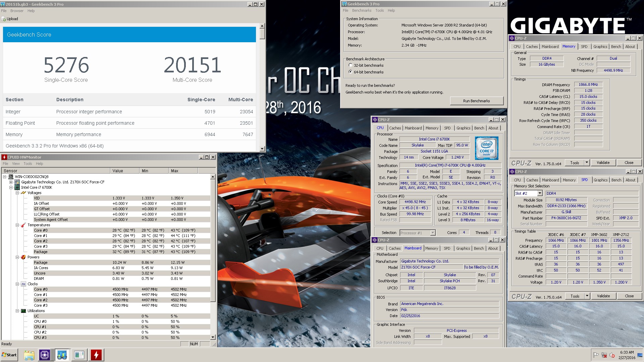
Task: Open the Slot #2 memory slot dropdown
Action: coord(540,193)
